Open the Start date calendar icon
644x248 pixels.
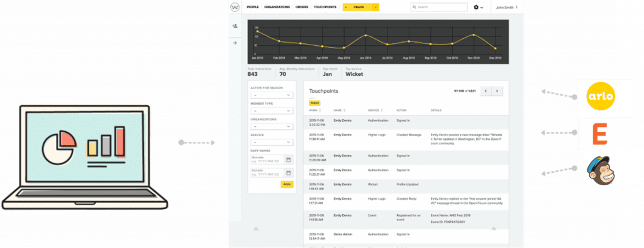pyautogui.click(x=288, y=159)
